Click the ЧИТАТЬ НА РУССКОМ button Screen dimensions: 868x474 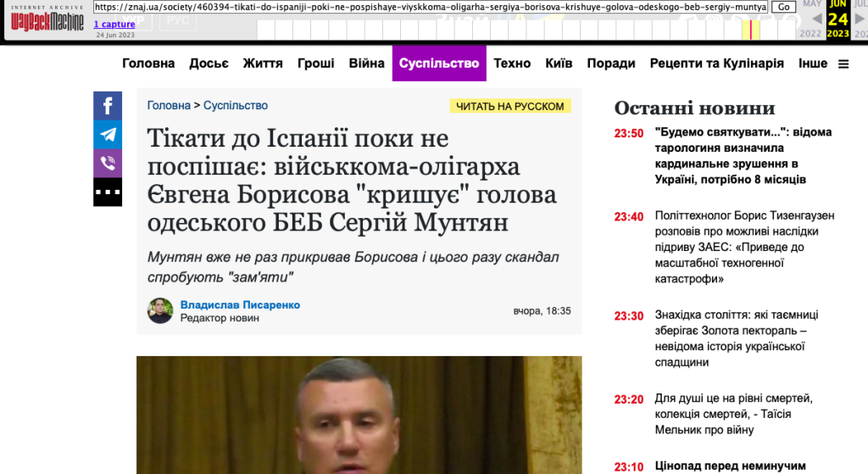click(x=509, y=106)
